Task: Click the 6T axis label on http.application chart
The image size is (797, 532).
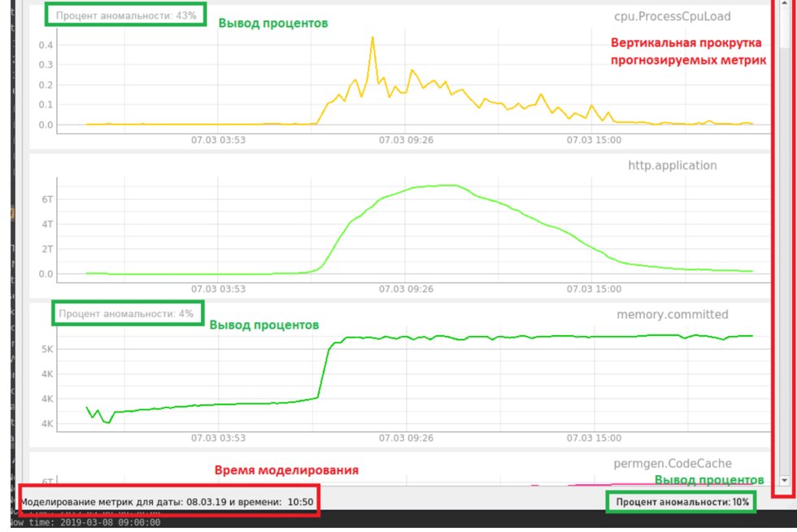Action: [x=47, y=199]
